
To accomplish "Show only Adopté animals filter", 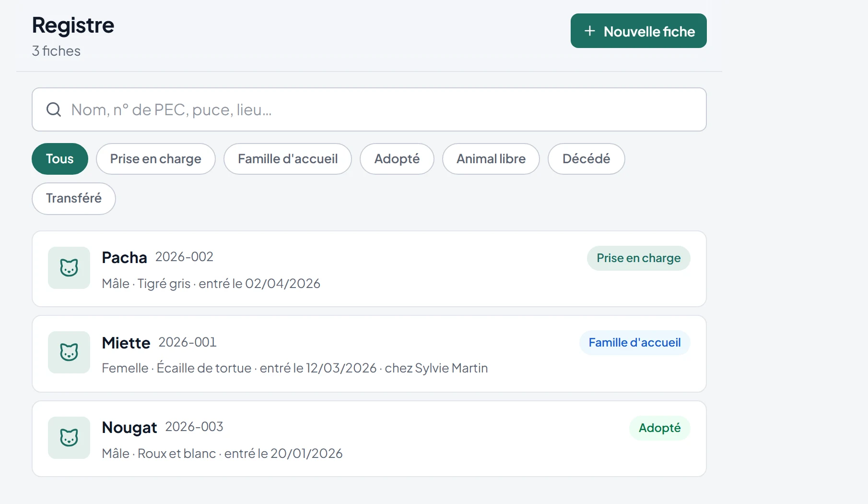I will [397, 159].
